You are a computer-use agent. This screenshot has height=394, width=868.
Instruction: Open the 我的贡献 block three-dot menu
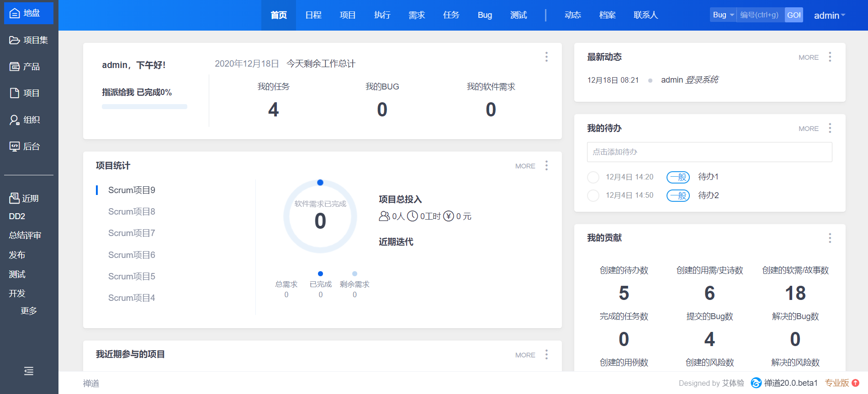830,238
